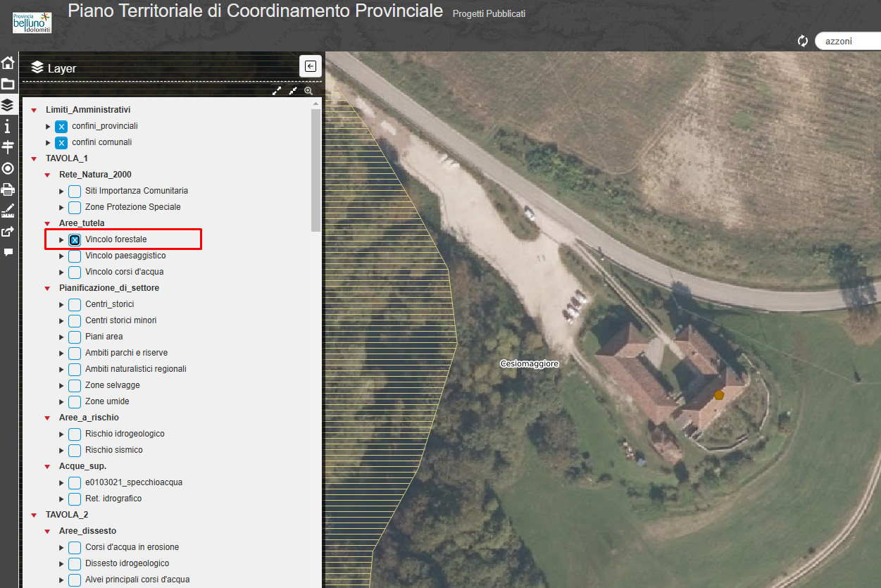Image resolution: width=881 pixels, height=588 pixels.
Task: Check the Piani area layer
Action: [75, 337]
